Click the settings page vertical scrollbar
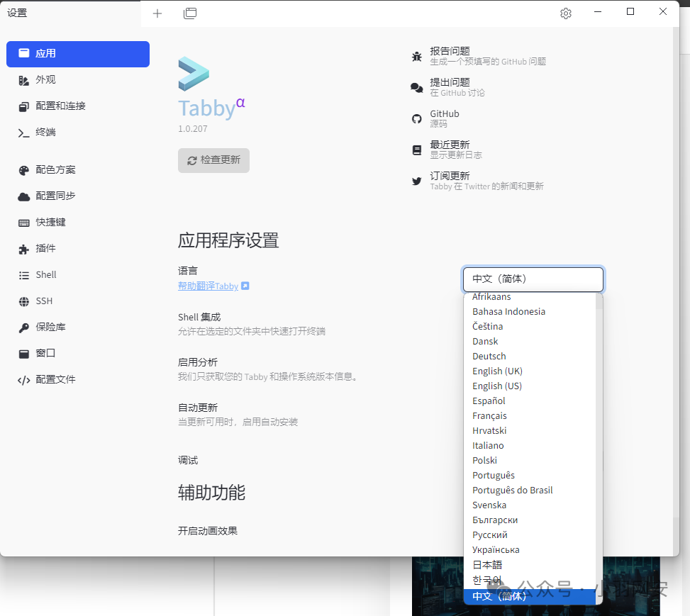Image resolution: width=690 pixels, height=616 pixels. [677, 291]
